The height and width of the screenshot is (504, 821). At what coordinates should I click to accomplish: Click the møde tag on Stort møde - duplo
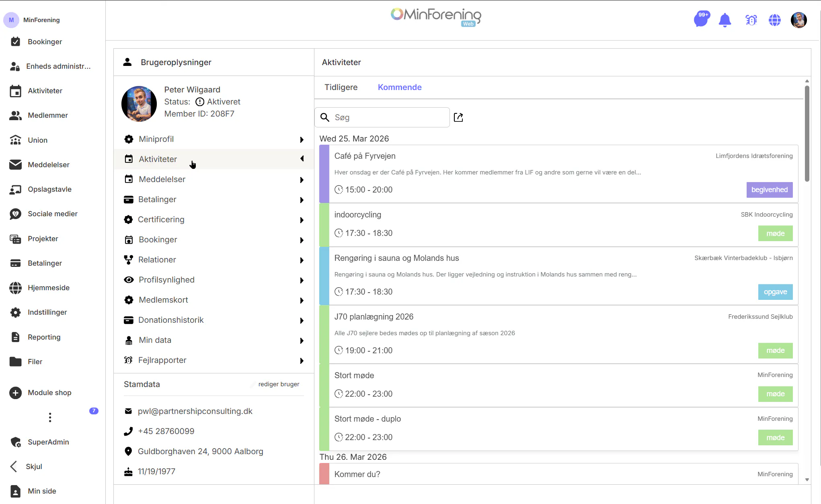[x=776, y=438]
